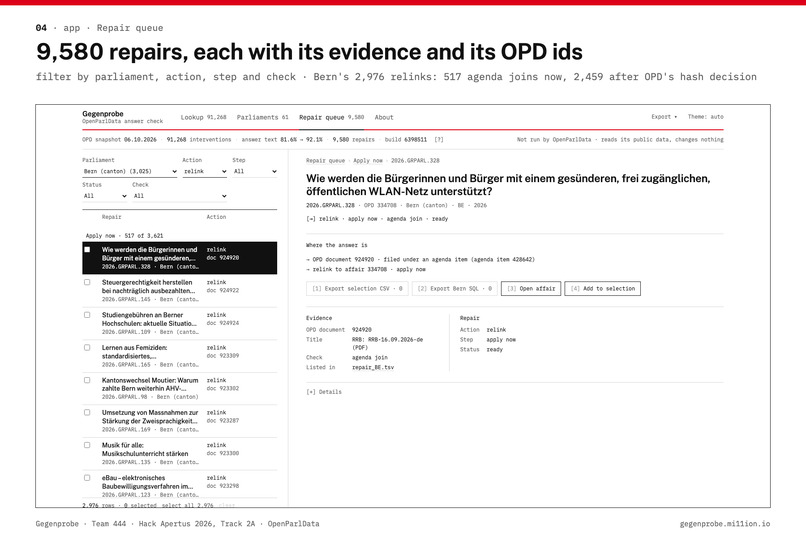Screen dimensions: 806x537
Task: Click the Open affair button
Action: (531, 289)
